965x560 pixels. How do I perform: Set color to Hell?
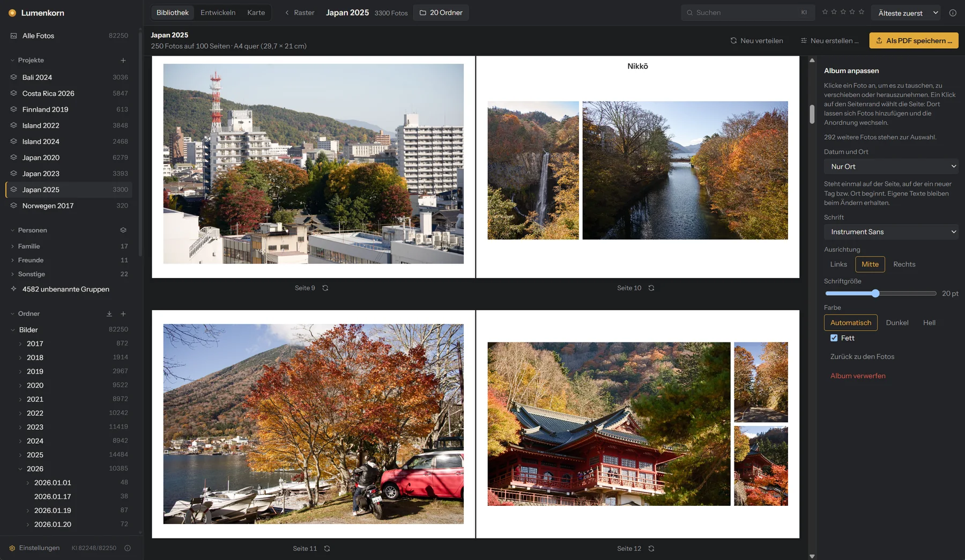tap(929, 323)
